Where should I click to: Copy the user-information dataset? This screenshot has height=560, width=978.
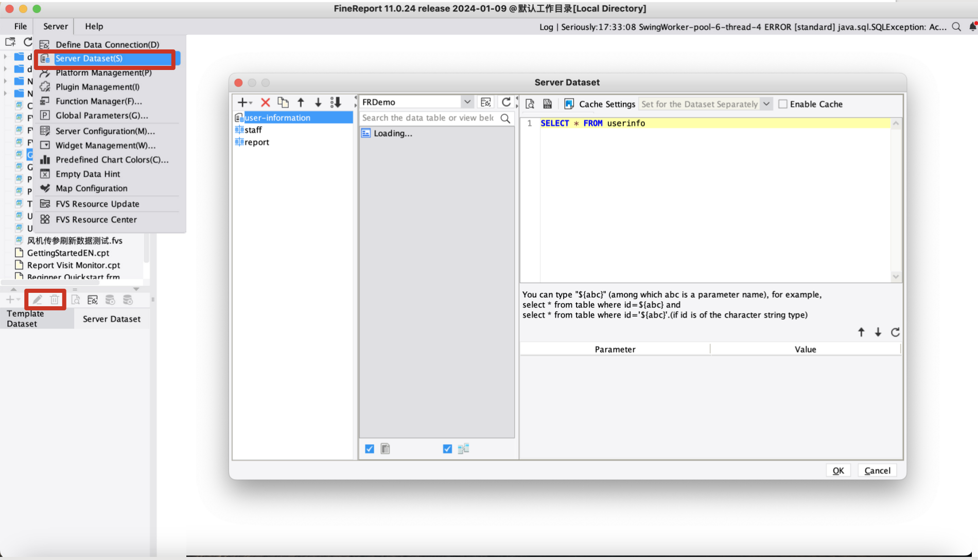(x=283, y=102)
